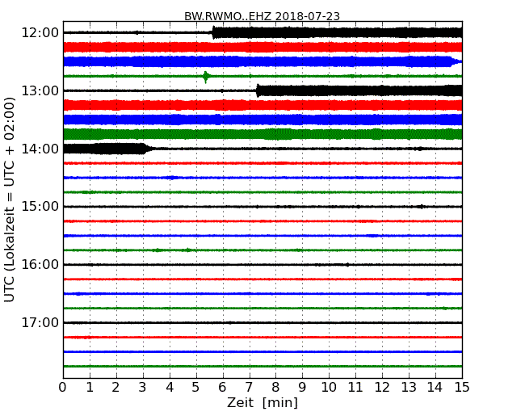Select the 17:00 time label
525x420 pixels.
point(40,322)
